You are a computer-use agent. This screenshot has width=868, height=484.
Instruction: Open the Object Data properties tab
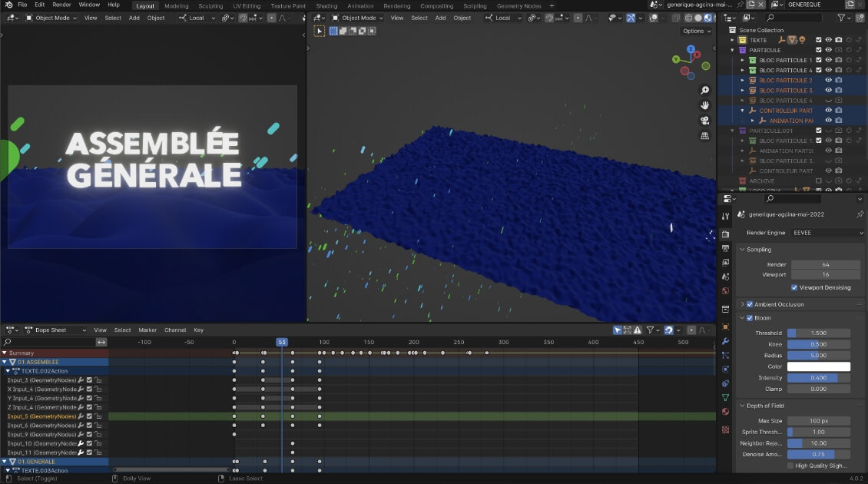pyautogui.click(x=725, y=397)
